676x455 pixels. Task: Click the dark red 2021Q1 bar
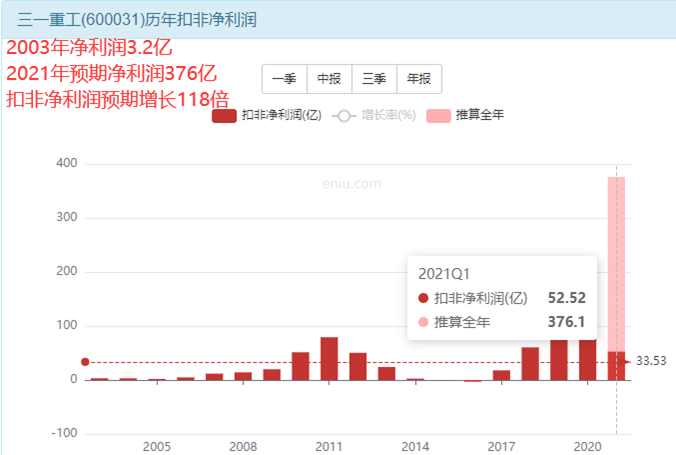pyautogui.click(x=617, y=366)
